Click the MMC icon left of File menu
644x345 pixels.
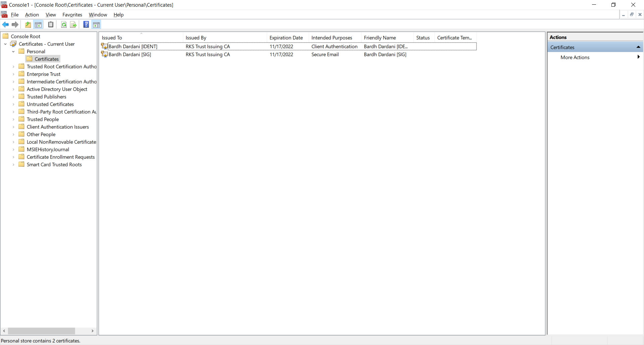[4, 14]
